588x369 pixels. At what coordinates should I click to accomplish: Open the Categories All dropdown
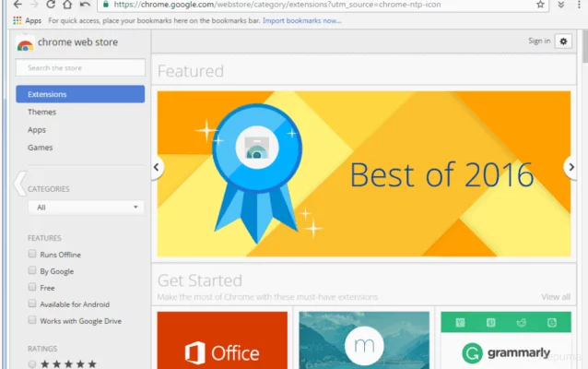tap(86, 208)
